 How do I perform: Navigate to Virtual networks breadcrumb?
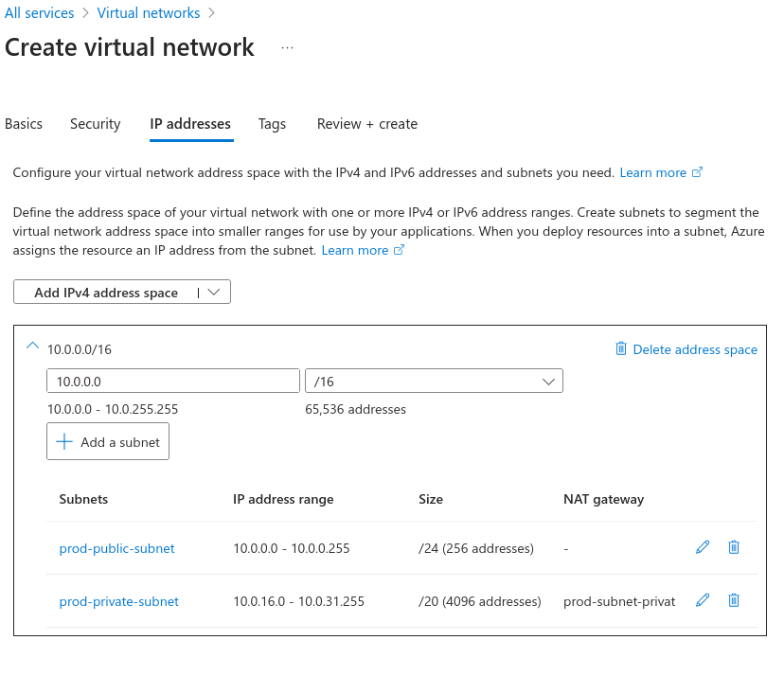[x=149, y=13]
